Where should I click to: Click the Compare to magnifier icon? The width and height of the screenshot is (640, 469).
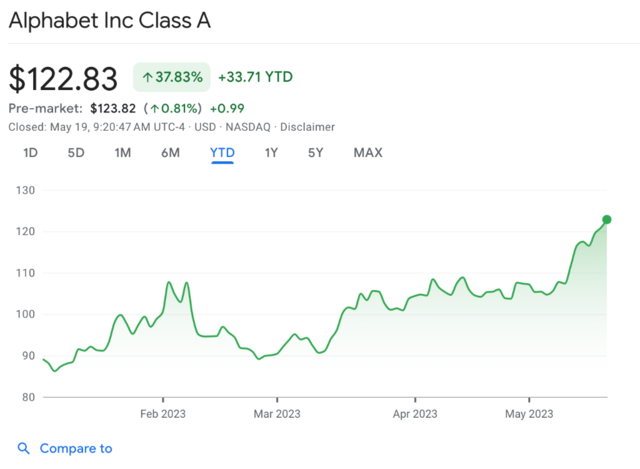click(24, 448)
